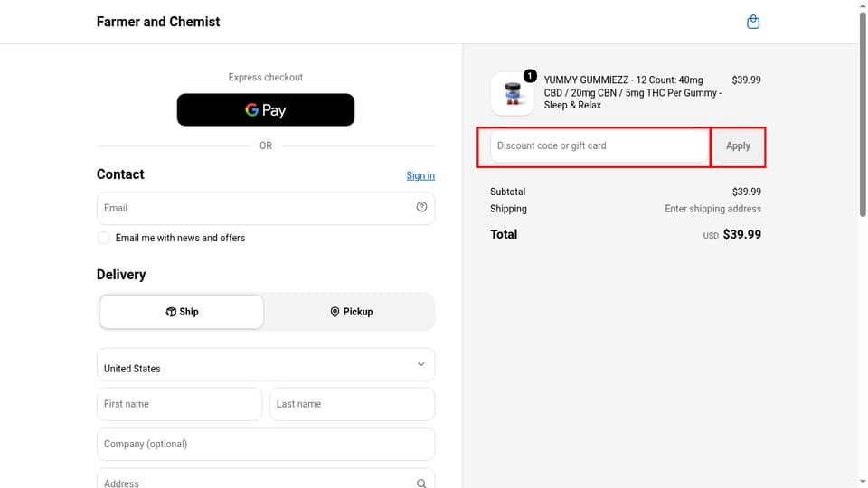Click the Delivery section heading
The height and width of the screenshot is (488, 868).
[x=121, y=275]
